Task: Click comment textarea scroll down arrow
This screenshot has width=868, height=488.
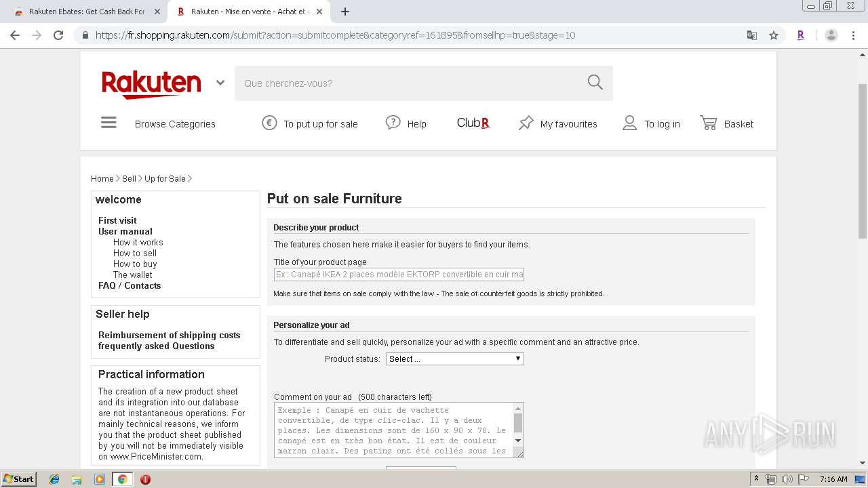Action: click(x=518, y=441)
